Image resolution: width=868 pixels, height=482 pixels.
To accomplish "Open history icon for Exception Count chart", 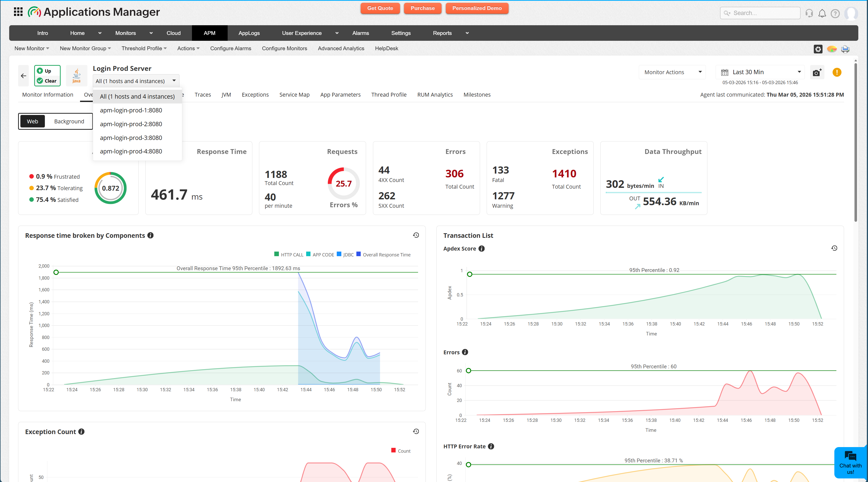I will pos(416,432).
